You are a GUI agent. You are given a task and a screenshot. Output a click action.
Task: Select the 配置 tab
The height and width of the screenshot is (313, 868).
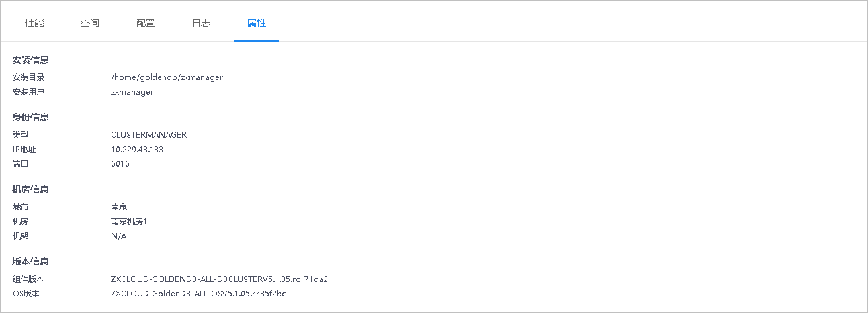click(x=146, y=23)
